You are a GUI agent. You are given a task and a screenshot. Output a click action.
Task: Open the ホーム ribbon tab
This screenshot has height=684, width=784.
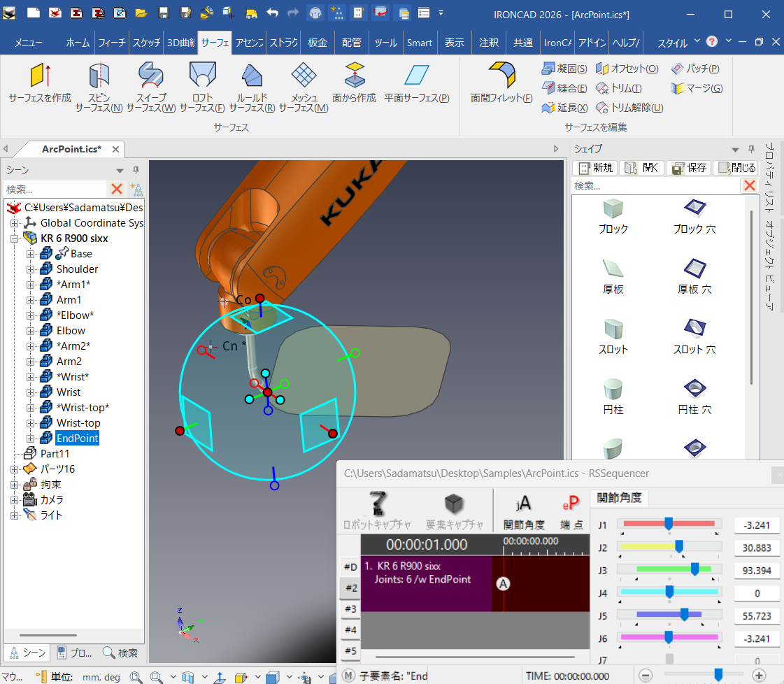pos(78,43)
